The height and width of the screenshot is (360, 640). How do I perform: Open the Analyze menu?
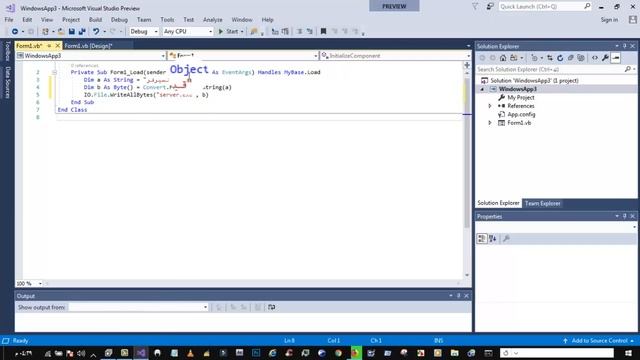coord(213,20)
